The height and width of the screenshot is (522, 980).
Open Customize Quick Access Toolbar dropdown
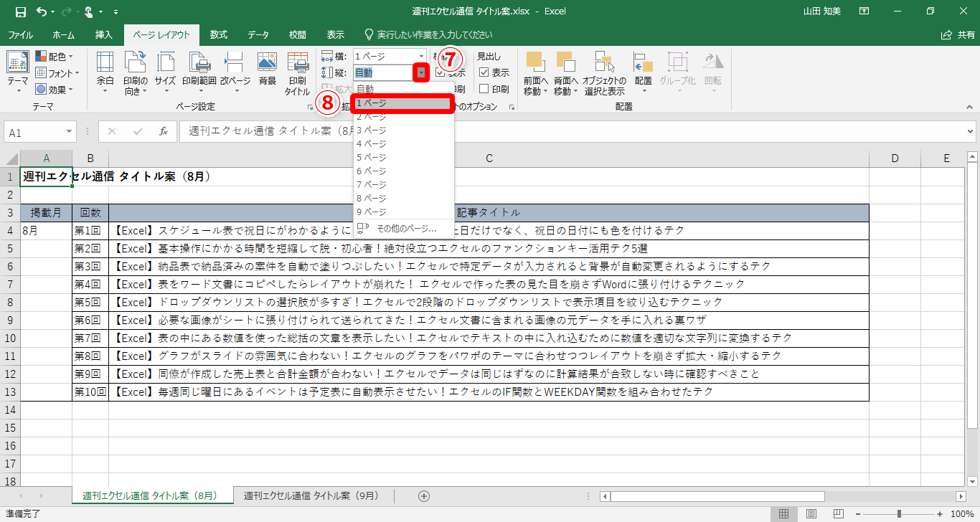pos(116,11)
